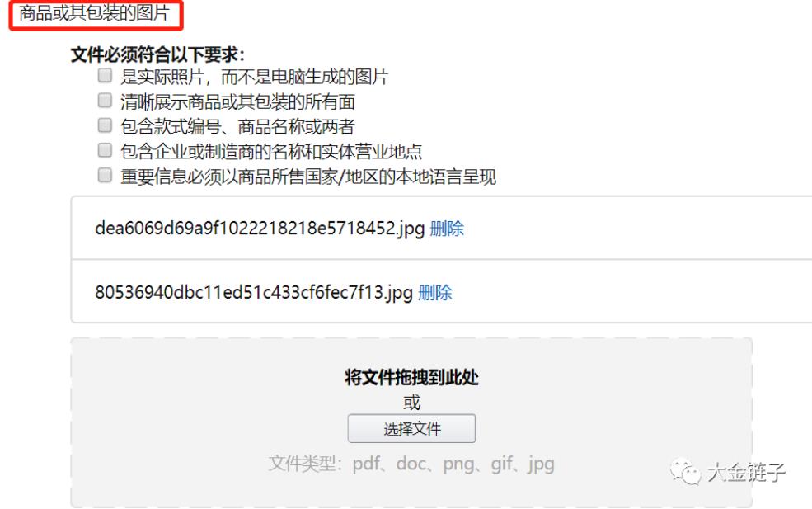Click the 大金链子 watermark text
The image size is (812, 509).
coord(746,472)
